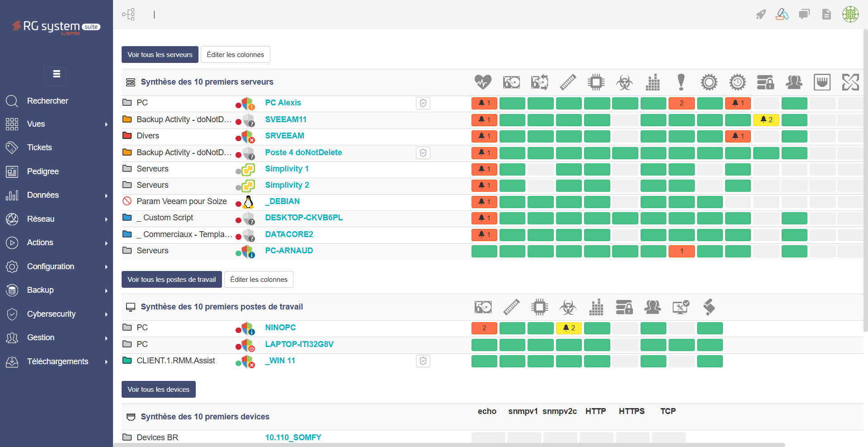The image size is (868, 447).
Task: Open the hard disk status column icon
Action: pos(511,82)
